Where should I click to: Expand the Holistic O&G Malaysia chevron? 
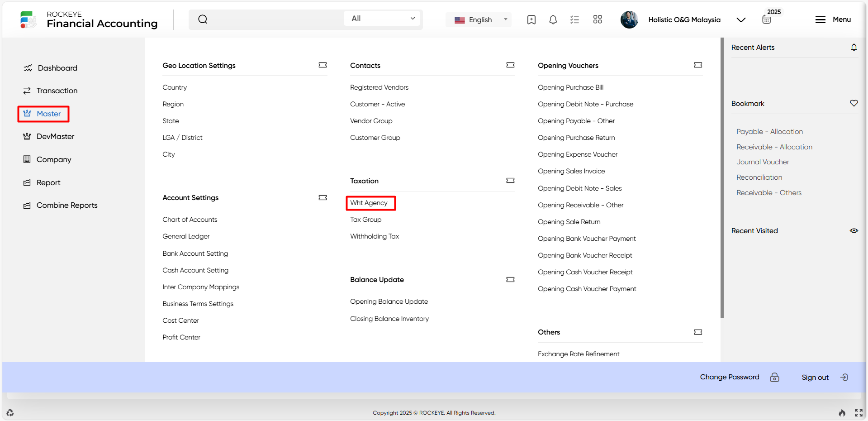pos(741,19)
